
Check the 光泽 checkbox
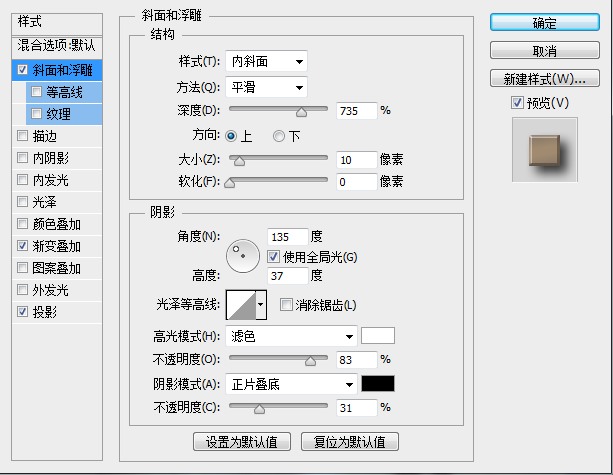click(22, 202)
